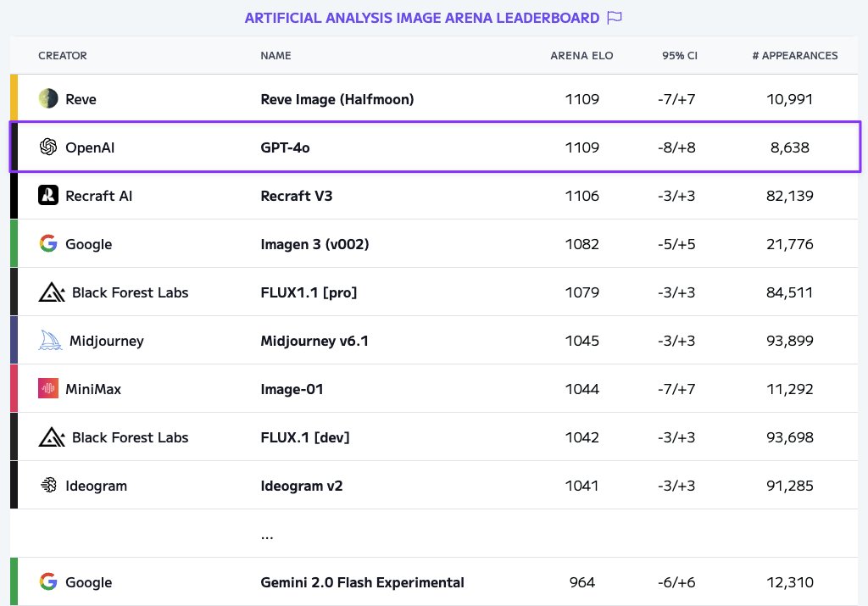Click Google logo in Gemini 2.0 row
This screenshot has width=868, height=606.
tap(48, 581)
